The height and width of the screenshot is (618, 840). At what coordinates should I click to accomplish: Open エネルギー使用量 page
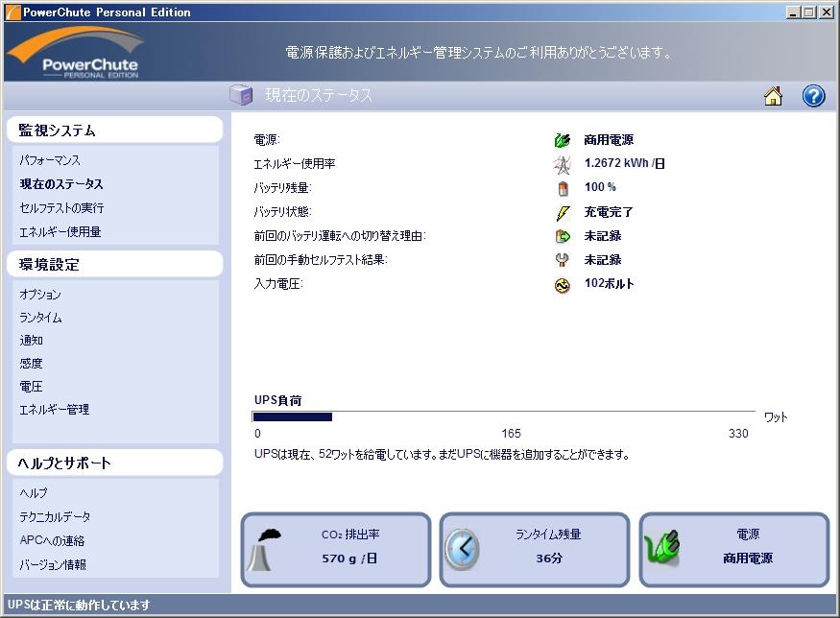[x=60, y=232]
